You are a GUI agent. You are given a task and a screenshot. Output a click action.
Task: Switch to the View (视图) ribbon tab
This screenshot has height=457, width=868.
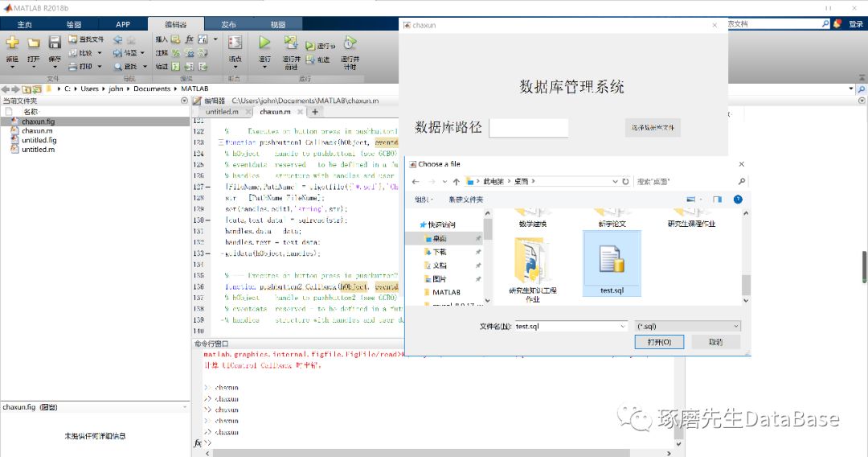point(278,24)
